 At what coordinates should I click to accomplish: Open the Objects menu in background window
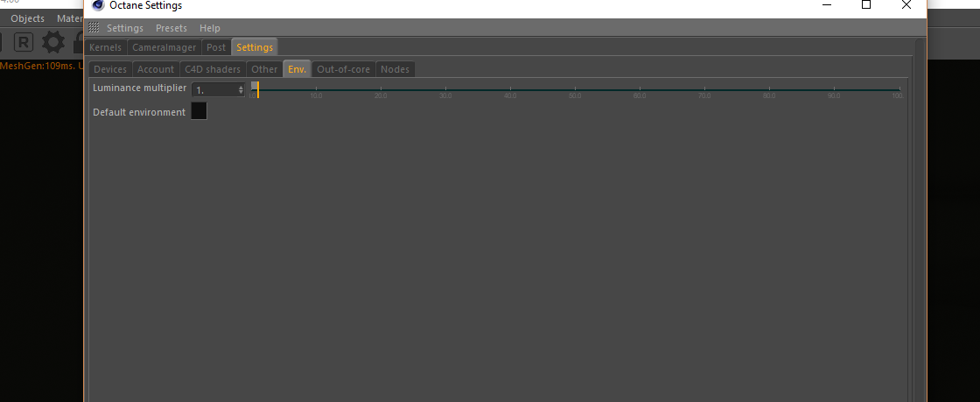coord(27,18)
